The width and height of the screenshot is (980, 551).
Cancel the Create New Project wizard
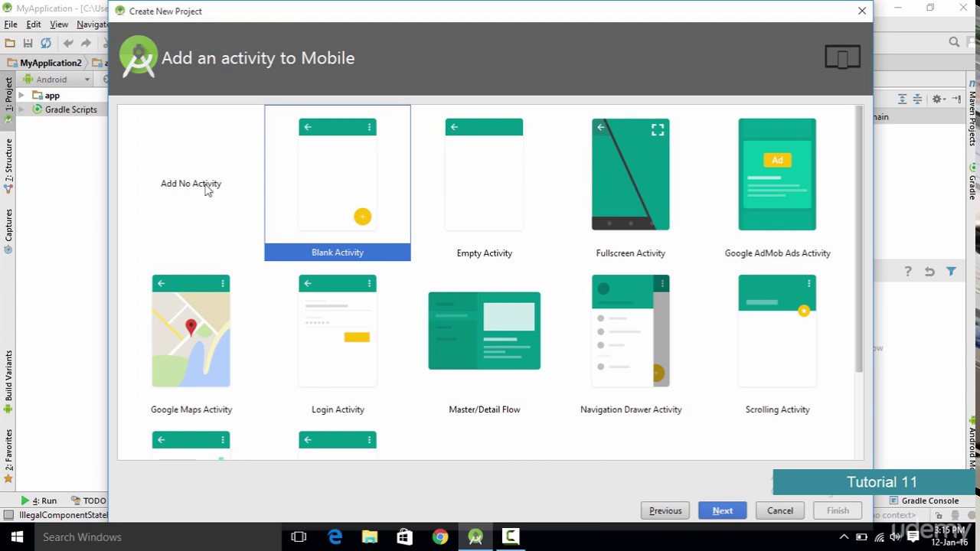click(x=780, y=510)
